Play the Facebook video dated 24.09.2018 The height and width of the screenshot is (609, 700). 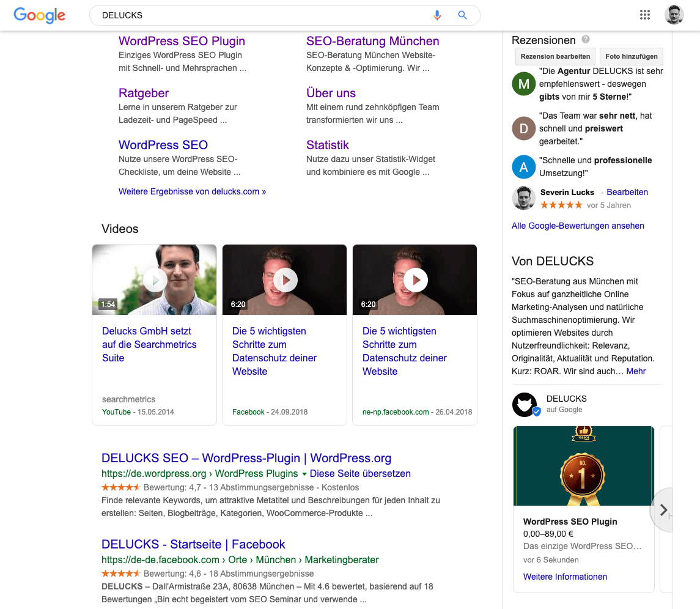(x=284, y=279)
